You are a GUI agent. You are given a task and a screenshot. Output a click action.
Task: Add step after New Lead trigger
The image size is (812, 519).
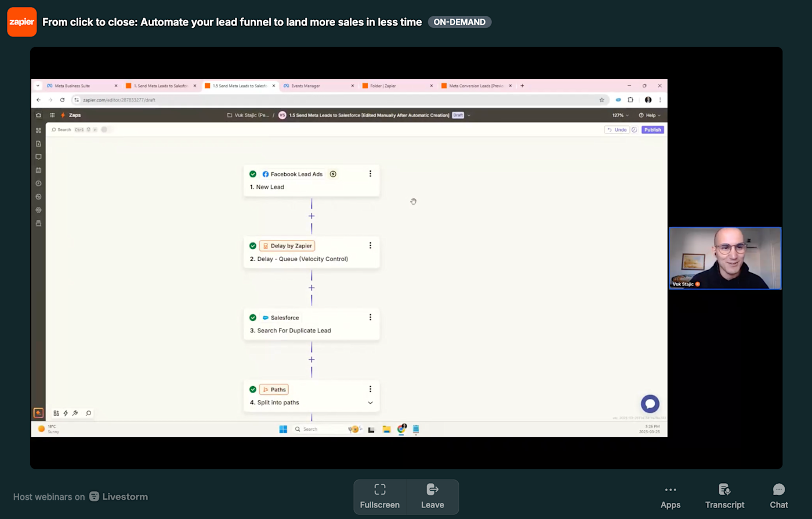[x=311, y=216]
